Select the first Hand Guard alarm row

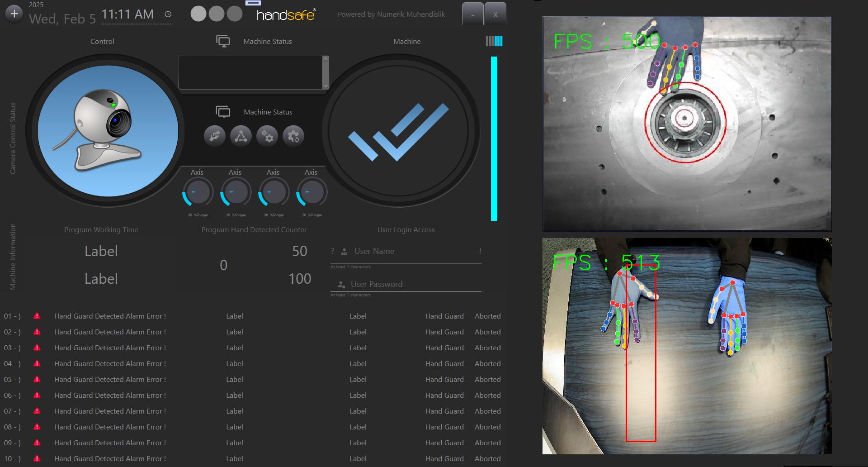pos(110,316)
